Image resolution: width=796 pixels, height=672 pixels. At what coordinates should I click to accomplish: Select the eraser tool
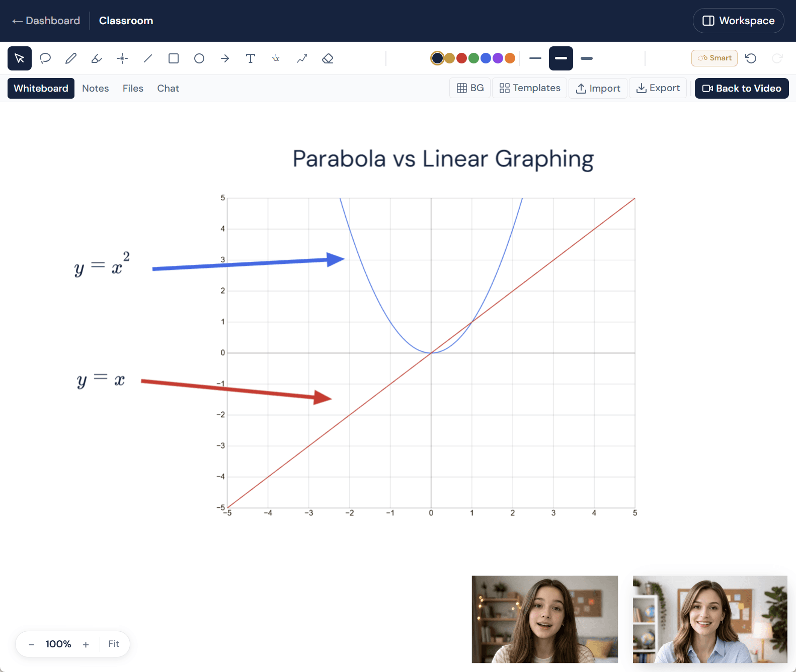[328, 58]
